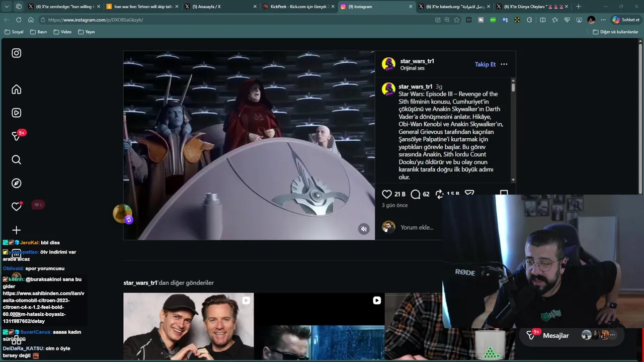Repost using the circular arrows icon
Viewport: 644px width, 362px height.
[x=439, y=194]
